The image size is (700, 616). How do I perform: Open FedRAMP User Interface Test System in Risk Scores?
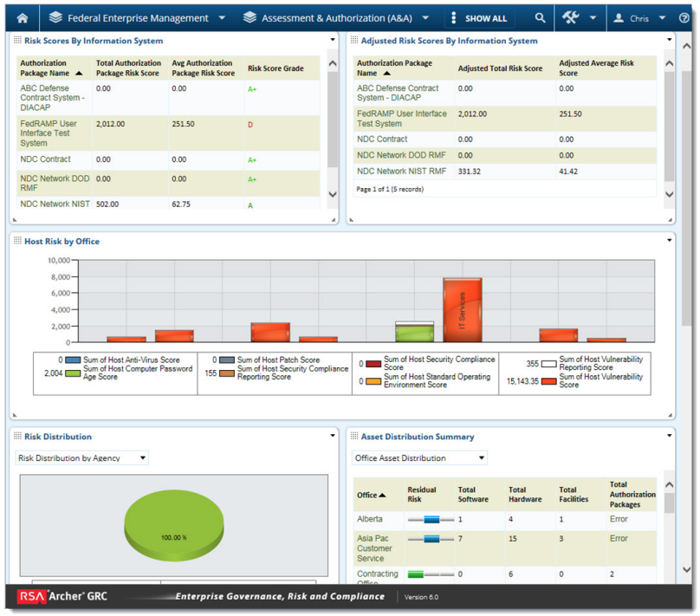[x=49, y=133]
